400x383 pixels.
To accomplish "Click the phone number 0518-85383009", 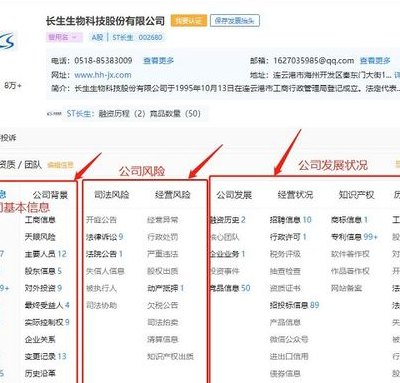I will coord(103,61).
